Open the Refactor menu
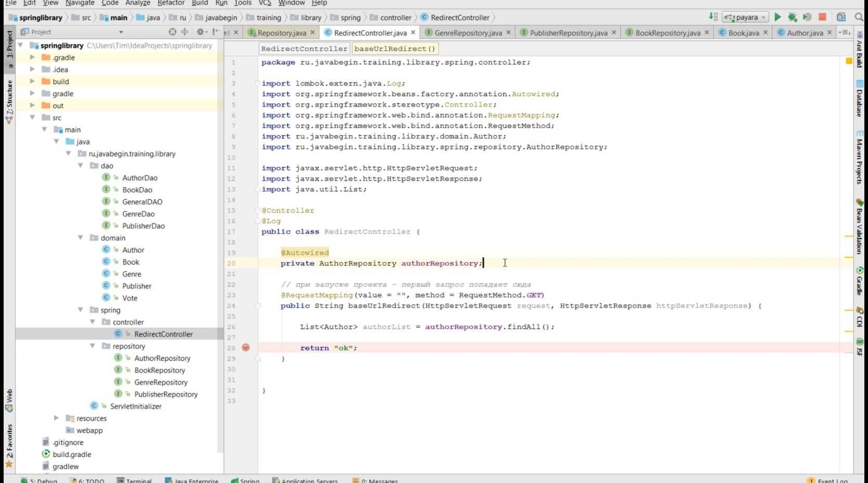868x483 pixels. point(171,3)
